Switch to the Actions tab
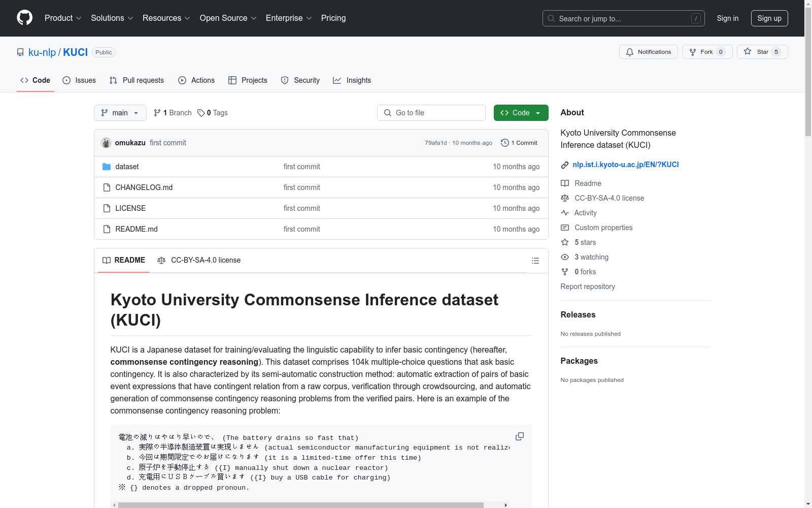 click(x=196, y=80)
